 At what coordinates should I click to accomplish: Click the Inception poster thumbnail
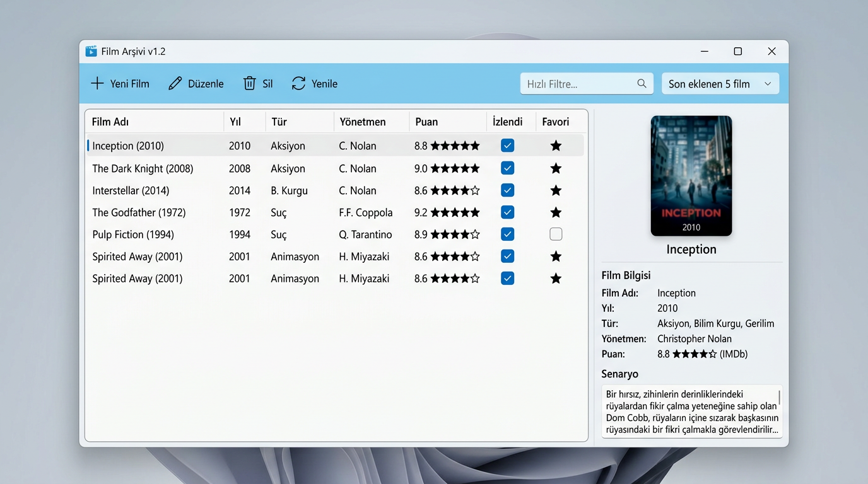(691, 176)
